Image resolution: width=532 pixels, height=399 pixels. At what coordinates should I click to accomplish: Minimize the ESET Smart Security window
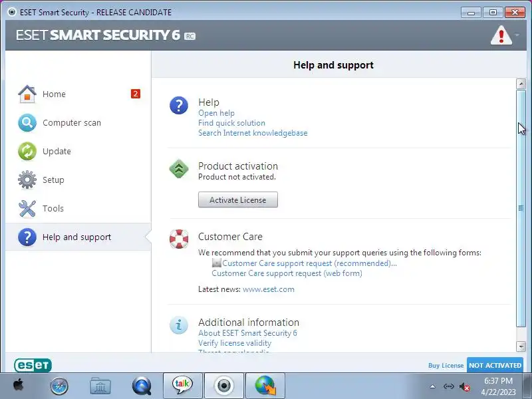pos(471,13)
